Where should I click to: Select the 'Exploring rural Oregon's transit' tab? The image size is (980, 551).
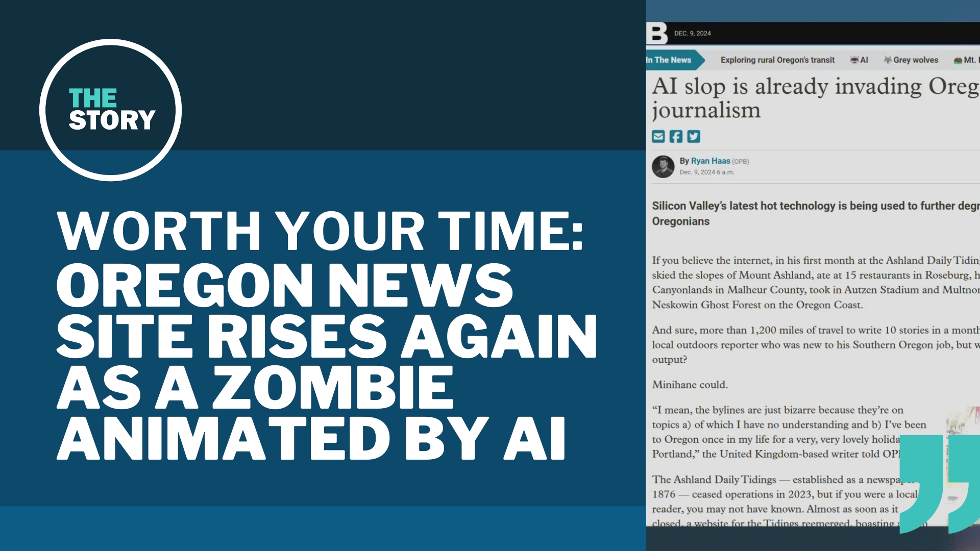777,60
